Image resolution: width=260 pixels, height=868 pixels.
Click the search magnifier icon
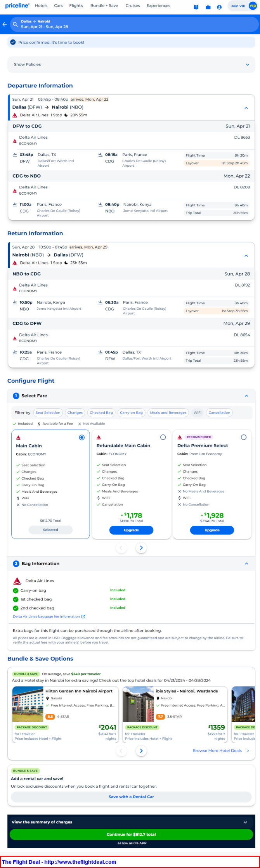point(15,24)
